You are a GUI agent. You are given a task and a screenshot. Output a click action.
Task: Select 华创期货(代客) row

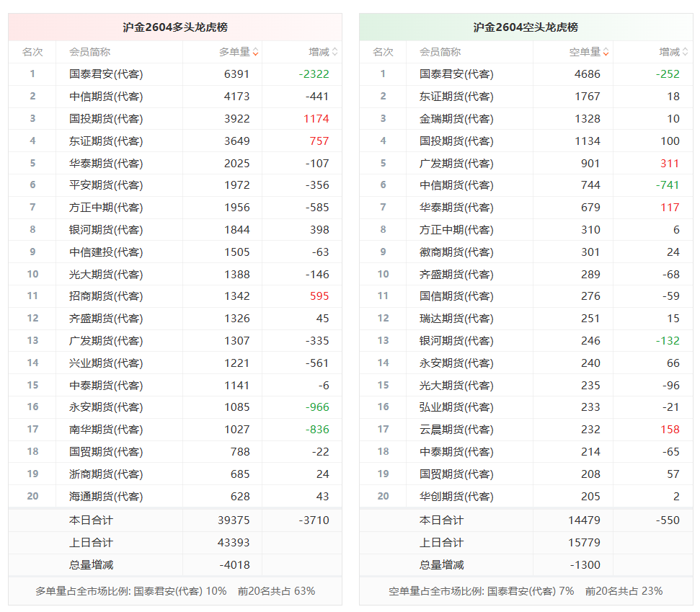tap(526, 497)
